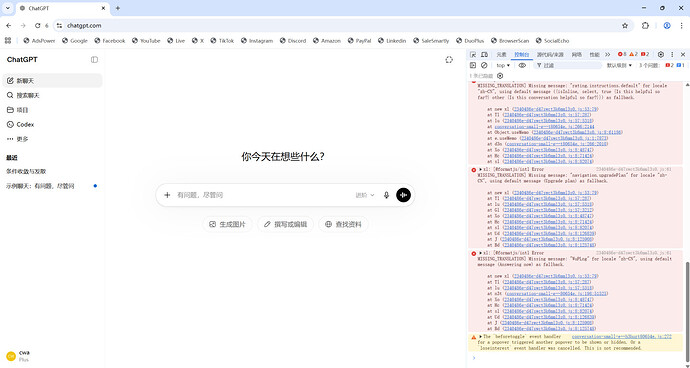
Task: Open the BrowserScan bookmark
Action: (510, 40)
